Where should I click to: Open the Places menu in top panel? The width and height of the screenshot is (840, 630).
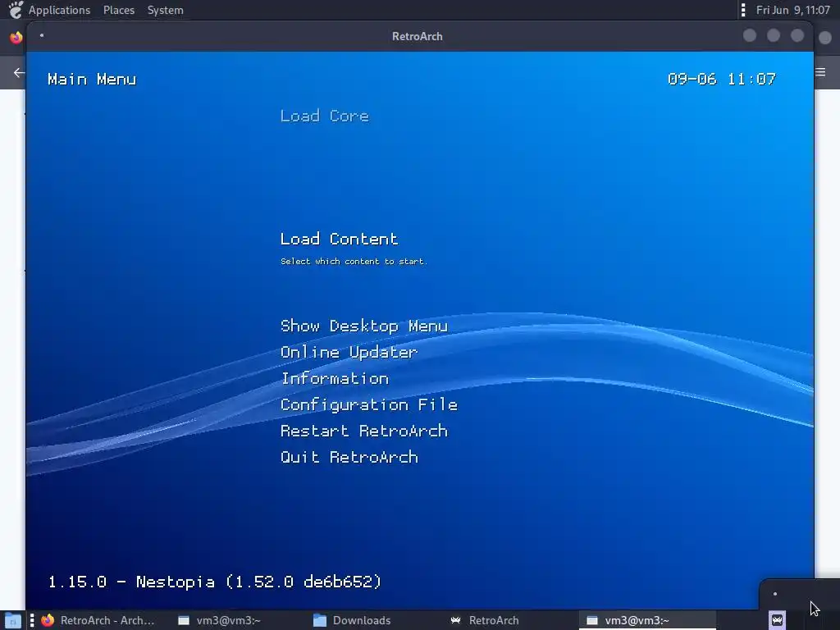coord(119,10)
